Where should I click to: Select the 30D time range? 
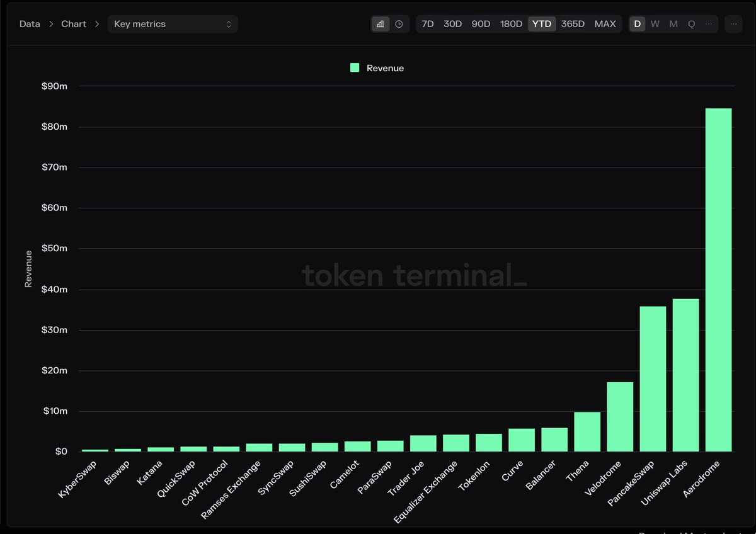click(452, 24)
